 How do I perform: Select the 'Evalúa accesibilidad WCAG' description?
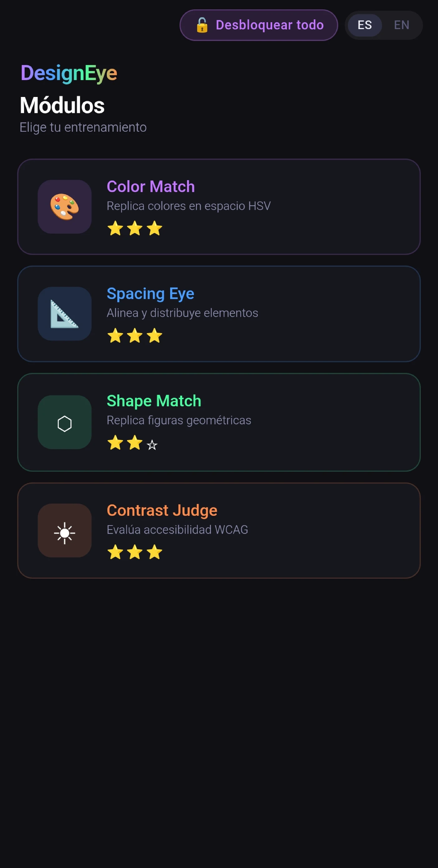click(x=177, y=530)
